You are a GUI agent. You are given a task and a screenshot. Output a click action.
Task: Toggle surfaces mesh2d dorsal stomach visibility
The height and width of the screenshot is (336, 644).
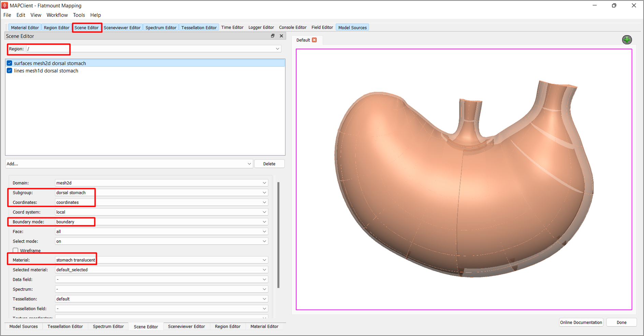pyautogui.click(x=10, y=63)
